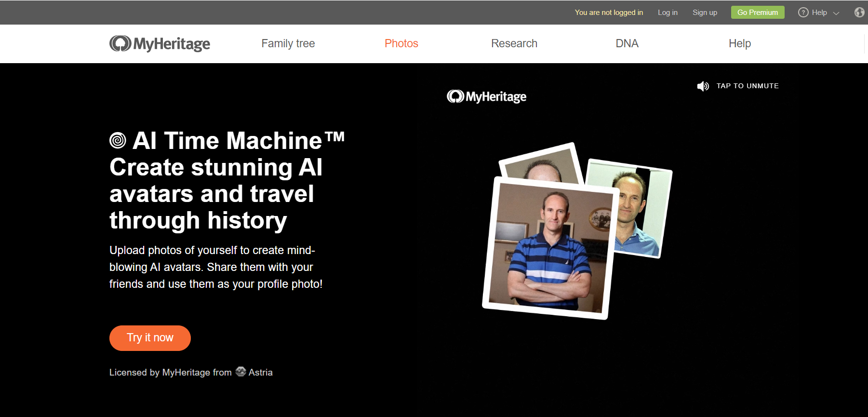Click the 'AI Time Machine' heading text
868x417 pixels.
click(239, 140)
